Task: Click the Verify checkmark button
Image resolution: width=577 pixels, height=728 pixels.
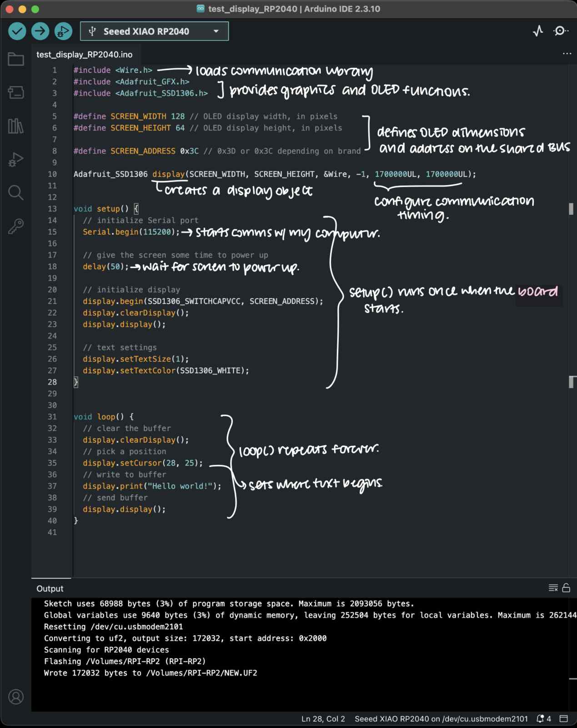Action: pyautogui.click(x=17, y=31)
